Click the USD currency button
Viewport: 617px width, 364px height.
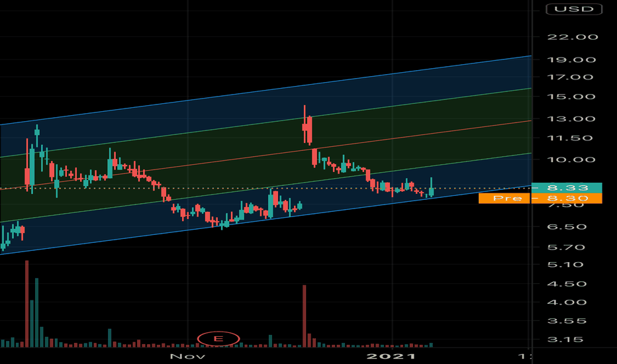(574, 9)
